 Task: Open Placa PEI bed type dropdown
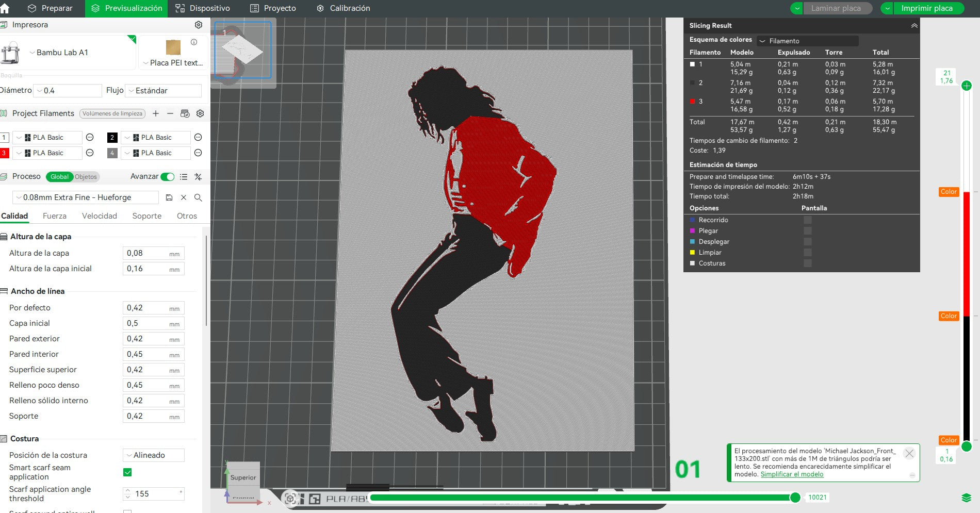click(x=173, y=63)
